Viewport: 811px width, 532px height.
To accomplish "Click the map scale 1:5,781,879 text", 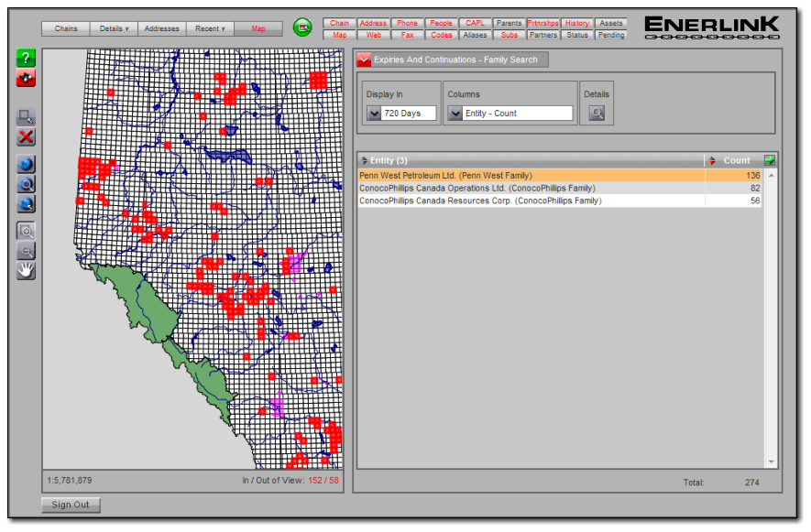I will pos(70,481).
